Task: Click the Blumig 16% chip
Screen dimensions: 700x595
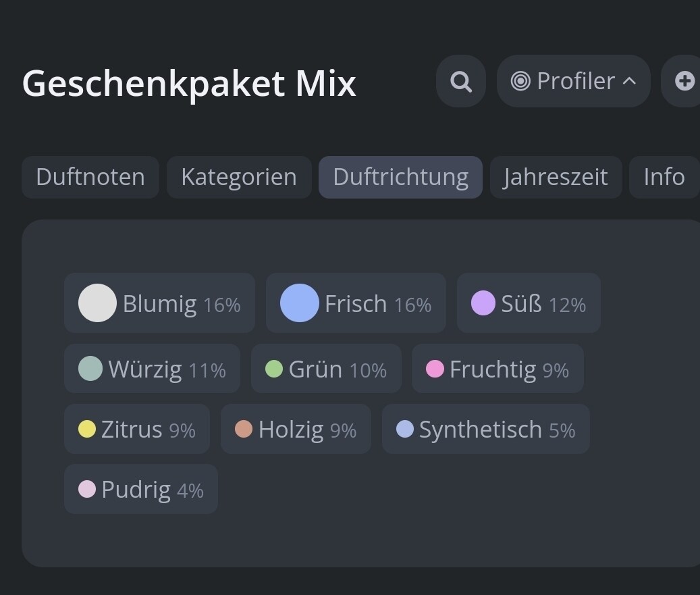Action: tap(160, 303)
